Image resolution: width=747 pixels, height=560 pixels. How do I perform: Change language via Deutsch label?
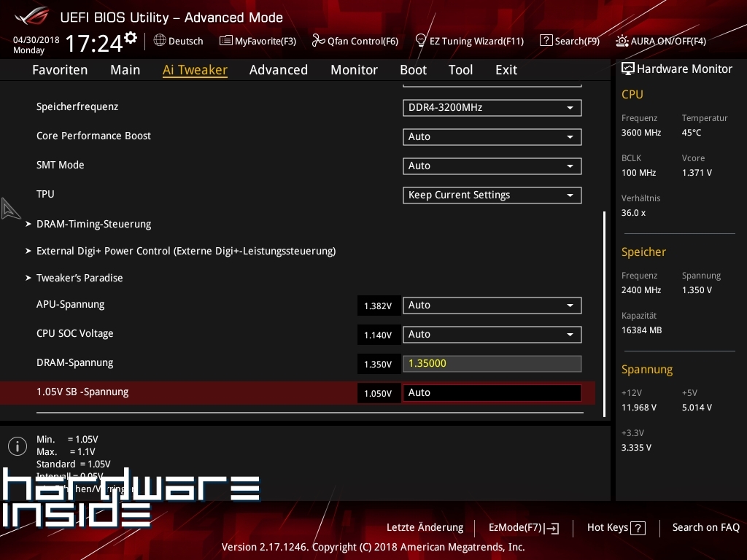[186, 42]
